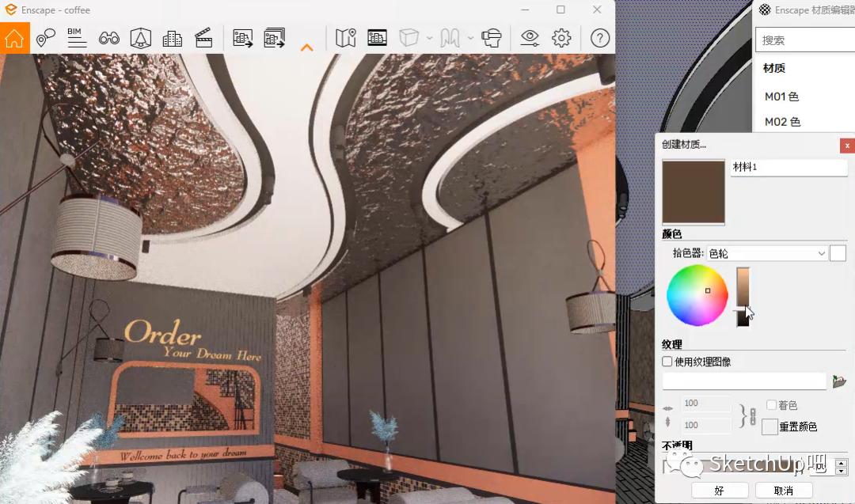Click the BIM mode toolbar icon

pos(75,37)
